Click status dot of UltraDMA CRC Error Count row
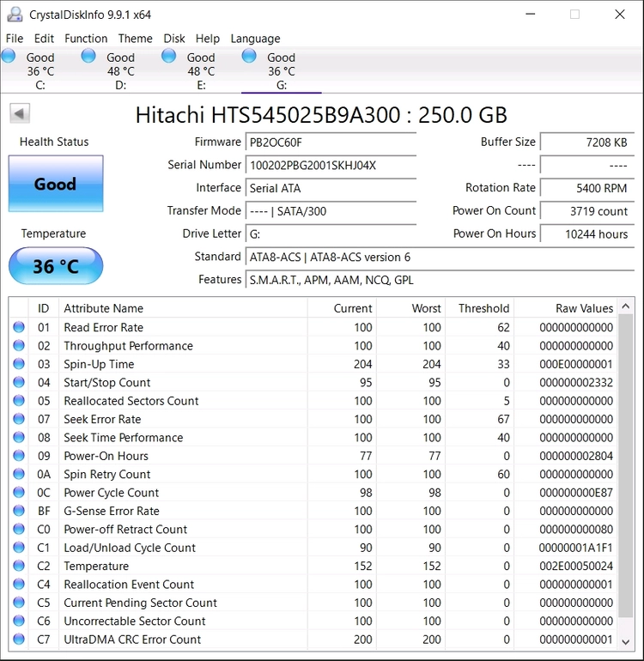The height and width of the screenshot is (661, 644). click(19, 639)
